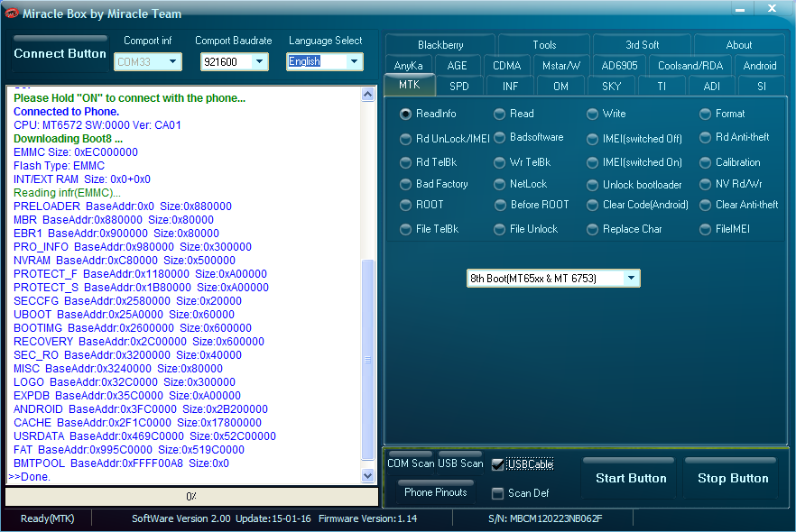This screenshot has height=532, width=796.
Task: Pick the Format radio option
Action: [705, 114]
